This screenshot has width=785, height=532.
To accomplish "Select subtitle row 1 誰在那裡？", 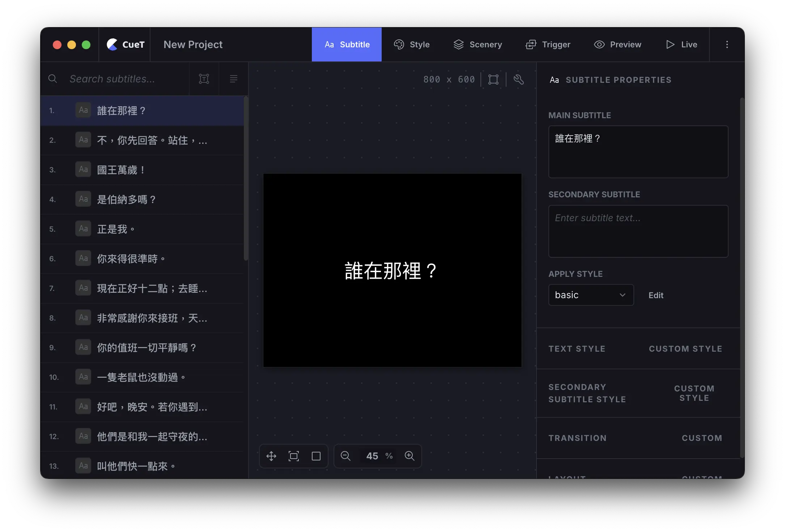I will click(x=142, y=111).
